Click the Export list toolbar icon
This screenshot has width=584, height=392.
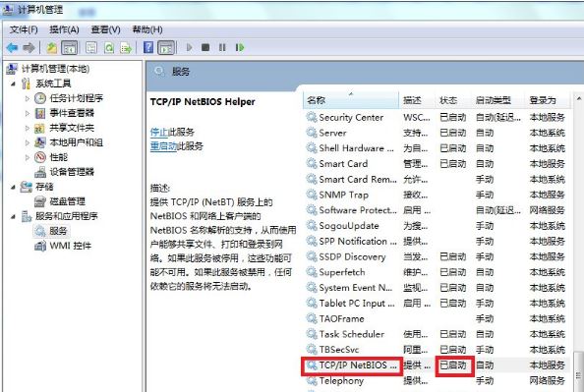tap(126, 48)
